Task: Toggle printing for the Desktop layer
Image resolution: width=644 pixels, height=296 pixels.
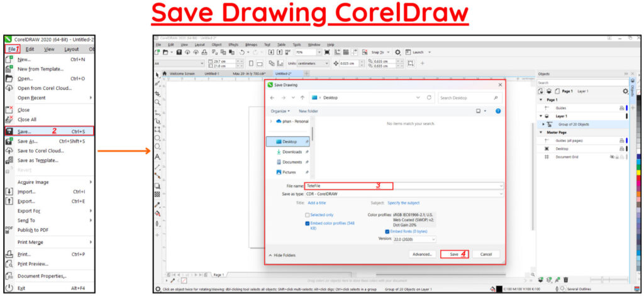Action: 622,148
